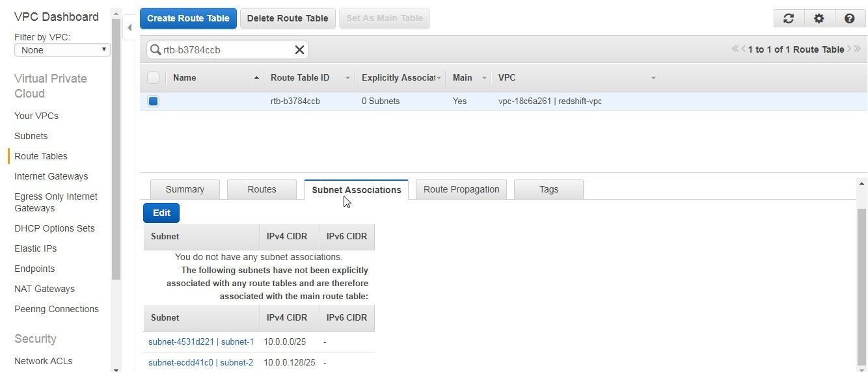Expand the Route Table ID column dropdown

pos(347,78)
